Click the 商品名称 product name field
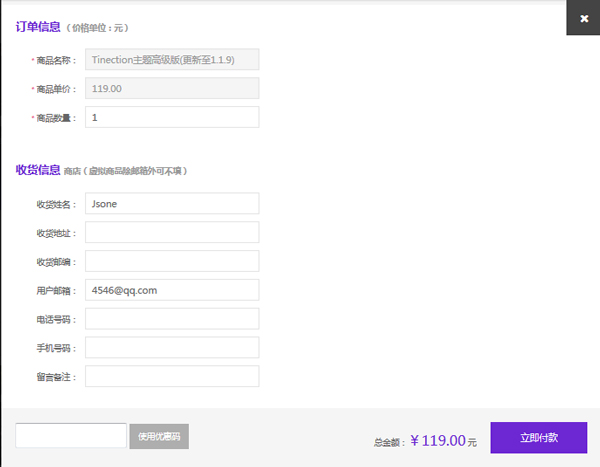Screen dimensions: 600x467 pos(172,59)
